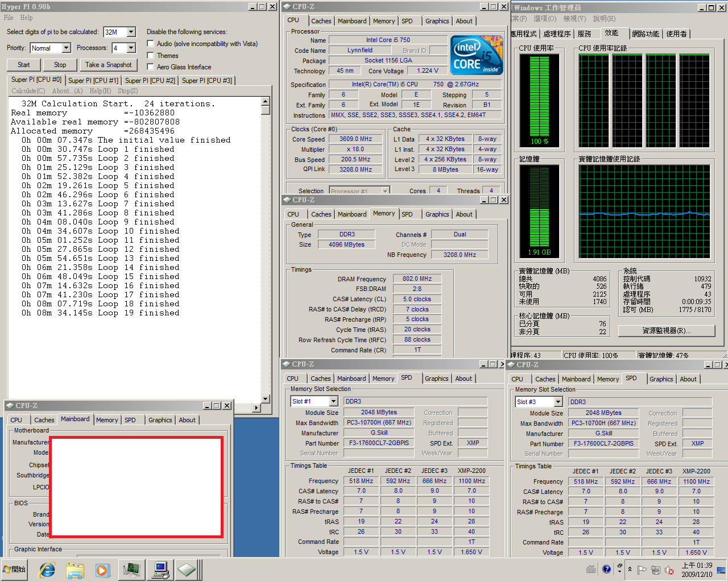Viewport: 728px width, 582px height.
Task: Open the Processors count dropdown
Action: (x=131, y=48)
